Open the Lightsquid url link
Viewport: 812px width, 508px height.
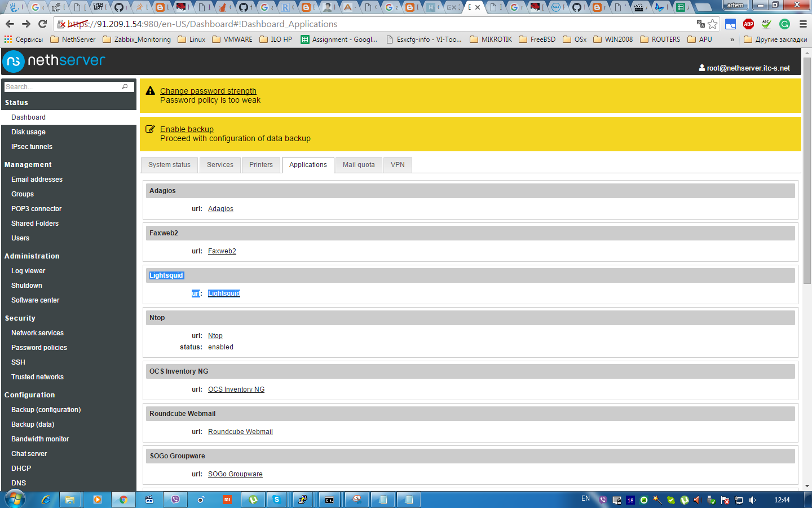(224, 294)
